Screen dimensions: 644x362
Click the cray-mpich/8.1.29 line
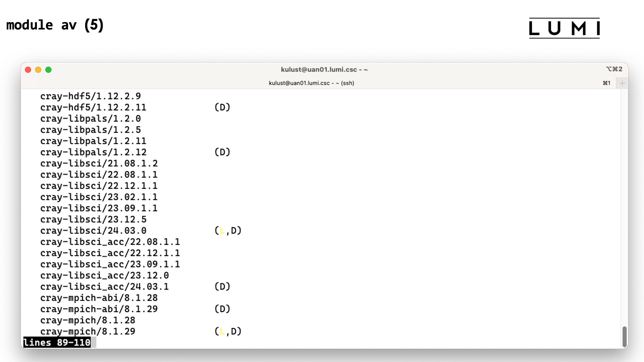click(x=88, y=331)
